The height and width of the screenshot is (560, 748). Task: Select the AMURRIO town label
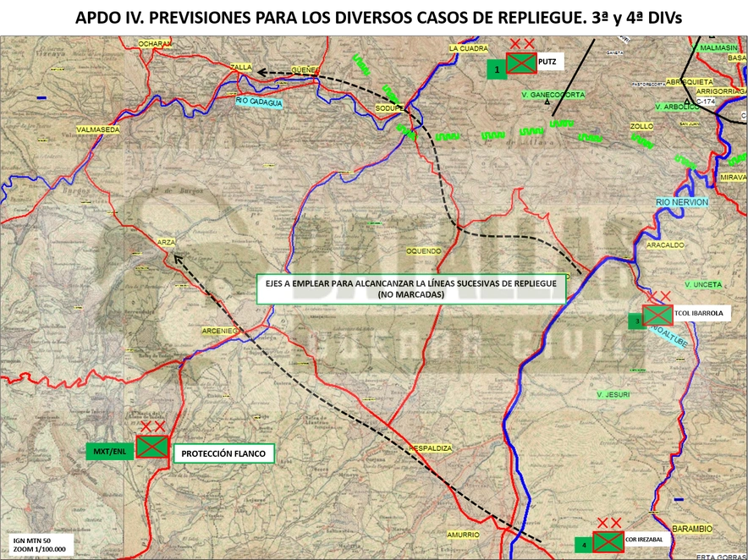point(463,535)
